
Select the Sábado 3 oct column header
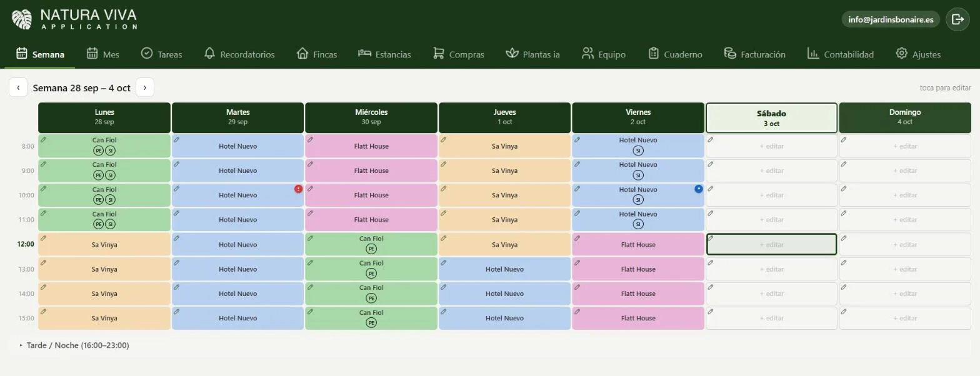coord(771,118)
